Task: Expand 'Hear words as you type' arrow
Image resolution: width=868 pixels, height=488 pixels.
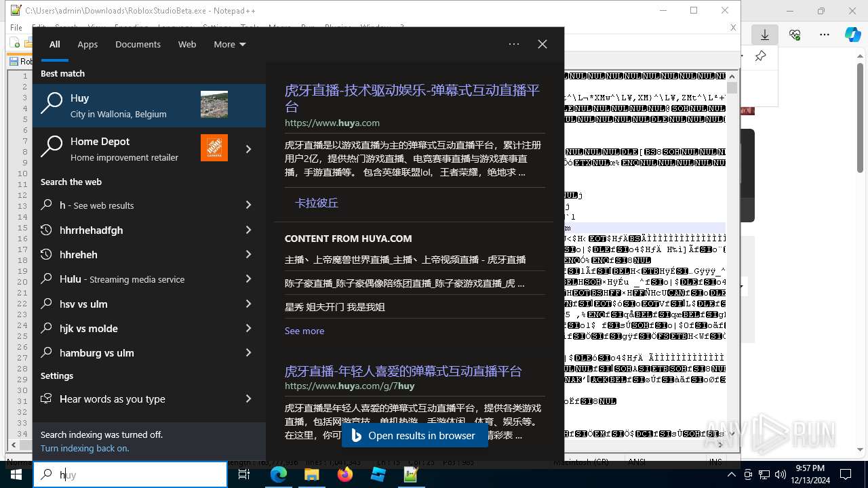Action: [x=248, y=399]
